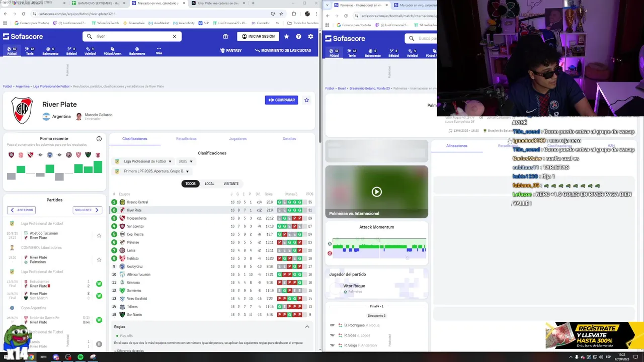Open Sofascore settings gear icon
The image size is (644, 362).
(310, 36)
